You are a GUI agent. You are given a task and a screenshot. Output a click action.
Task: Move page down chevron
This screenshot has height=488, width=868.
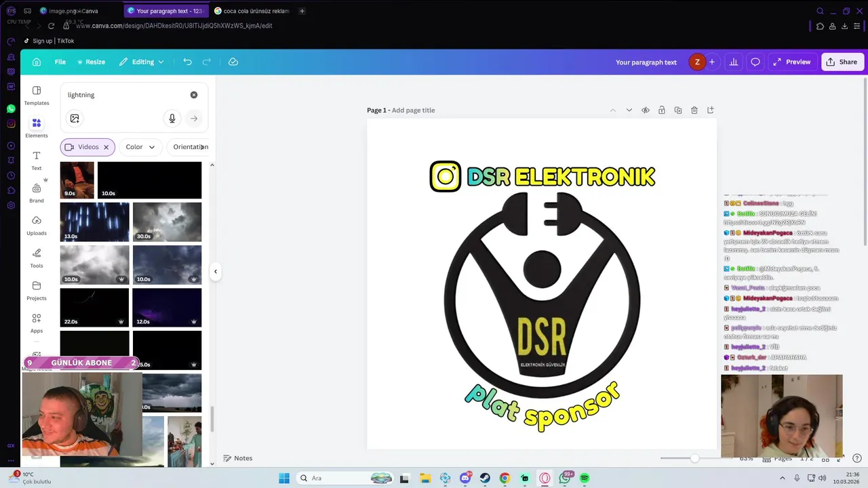point(629,110)
